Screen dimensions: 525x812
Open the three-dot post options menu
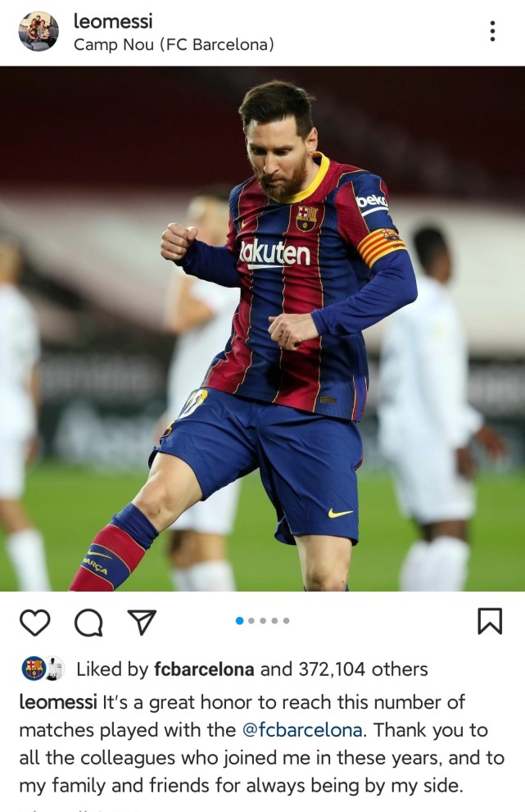point(492,31)
